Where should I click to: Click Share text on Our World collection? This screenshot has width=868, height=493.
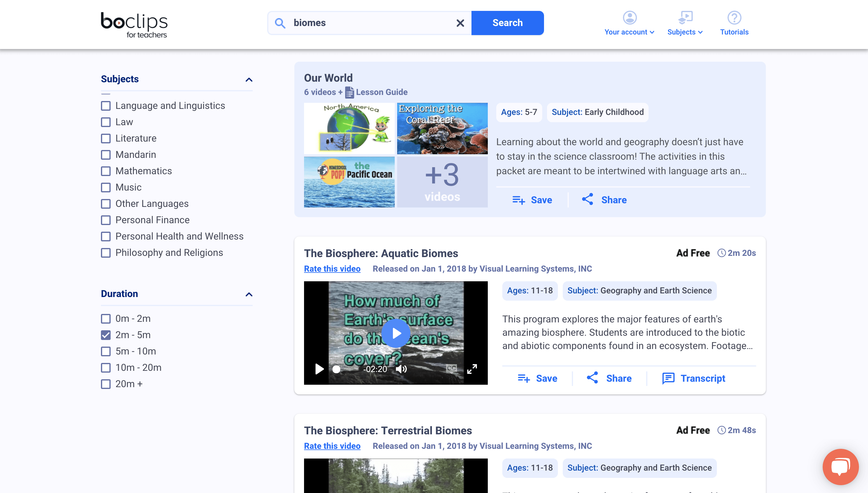[x=614, y=200]
